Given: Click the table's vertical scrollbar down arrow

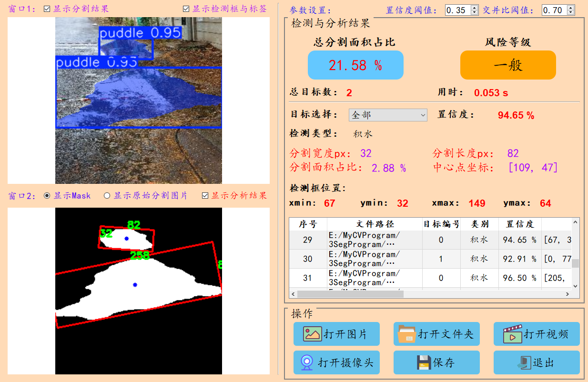Looking at the screenshot, I should pos(576,286).
